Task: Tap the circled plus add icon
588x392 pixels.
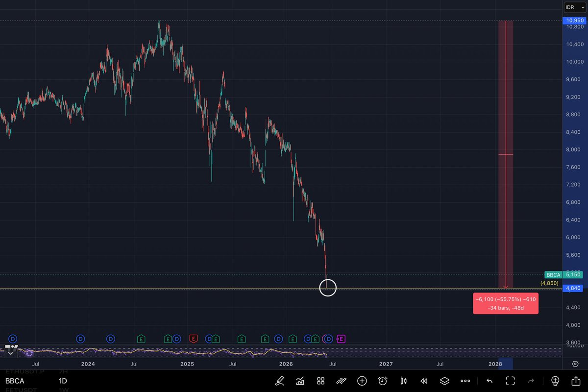Action: 362,381
